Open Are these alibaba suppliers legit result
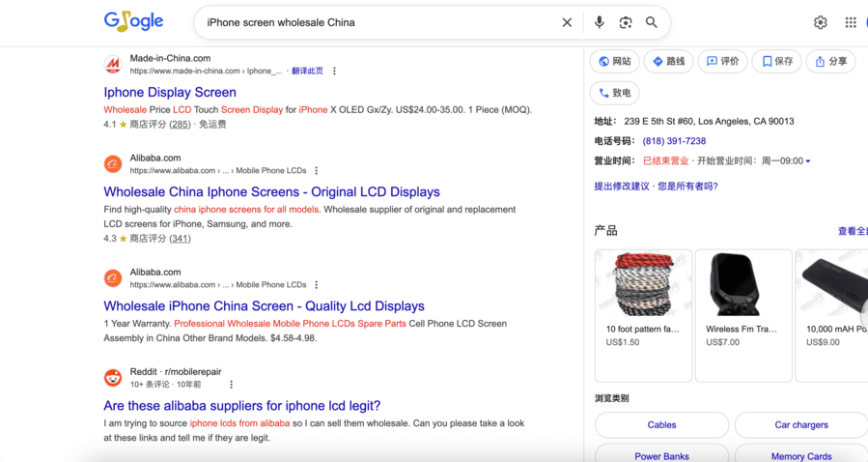Viewport: 868px width, 462px height. click(242, 406)
